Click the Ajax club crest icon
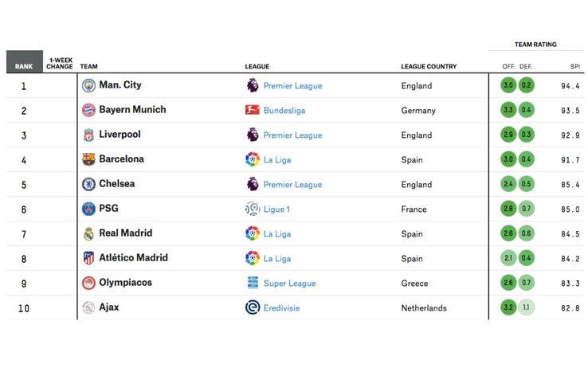The width and height of the screenshot is (588, 368). point(88,307)
